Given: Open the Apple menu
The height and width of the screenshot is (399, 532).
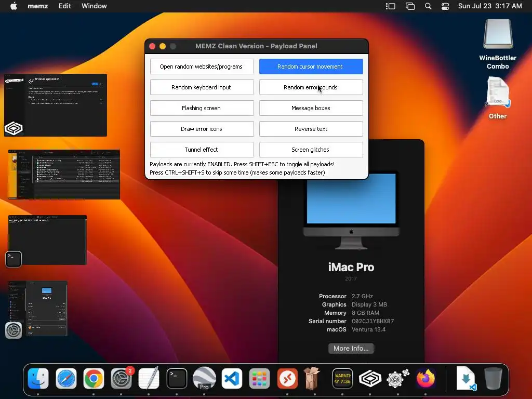Looking at the screenshot, I should tap(14, 6).
